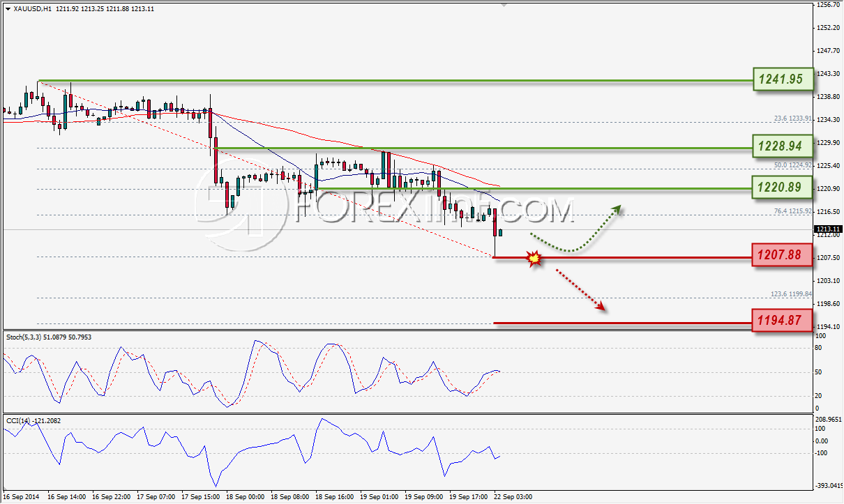The height and width of the screenshot is (504, 844).
Task: Click the 1238.80 price axis value
Action: [x=828, y=96]
